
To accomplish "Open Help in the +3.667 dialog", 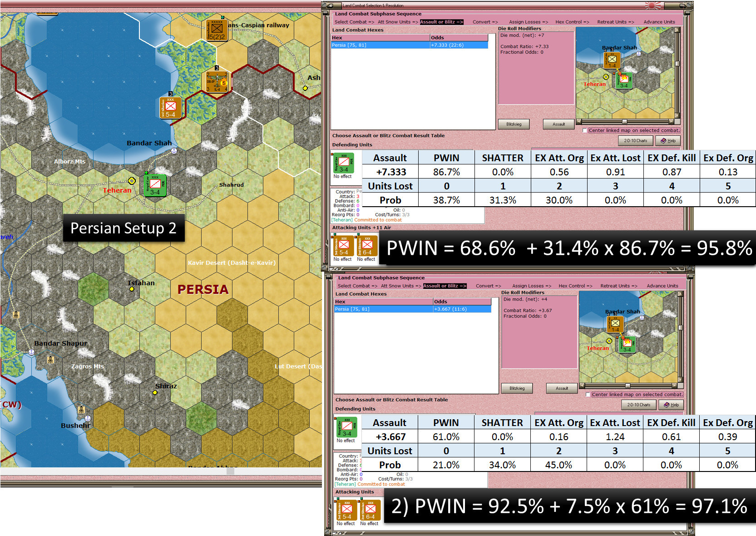I will pos(671,405).
